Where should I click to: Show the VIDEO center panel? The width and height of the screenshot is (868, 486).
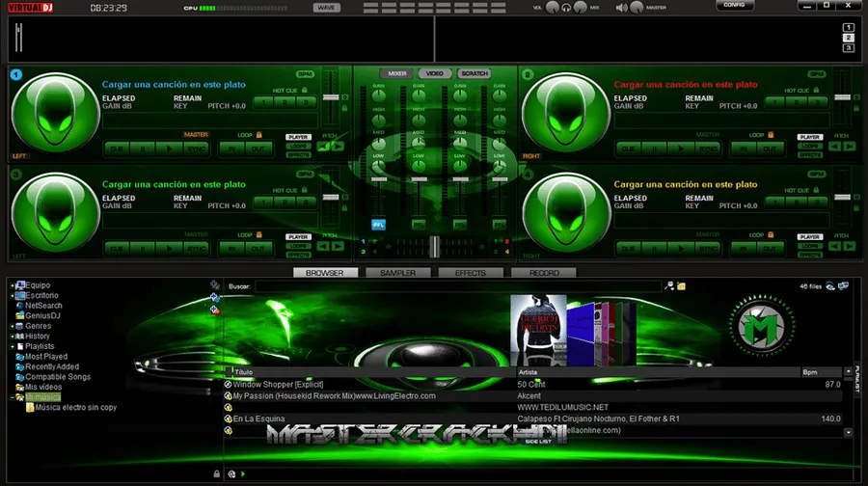[435, 73]
